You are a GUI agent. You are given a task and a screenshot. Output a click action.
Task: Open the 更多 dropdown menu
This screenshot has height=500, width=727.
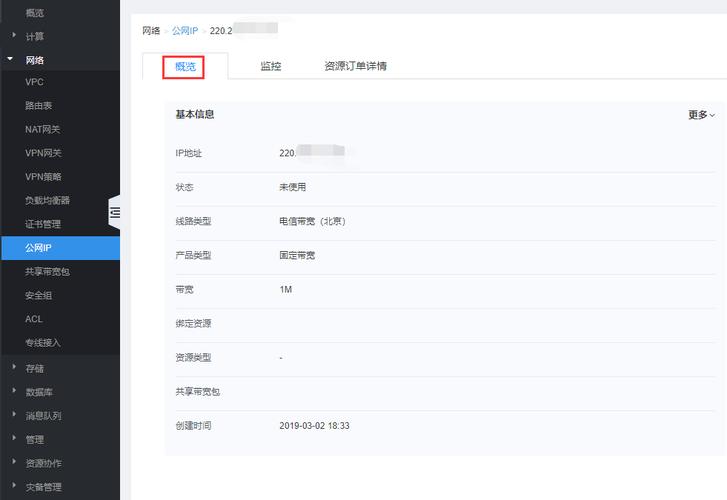(701, 115)
